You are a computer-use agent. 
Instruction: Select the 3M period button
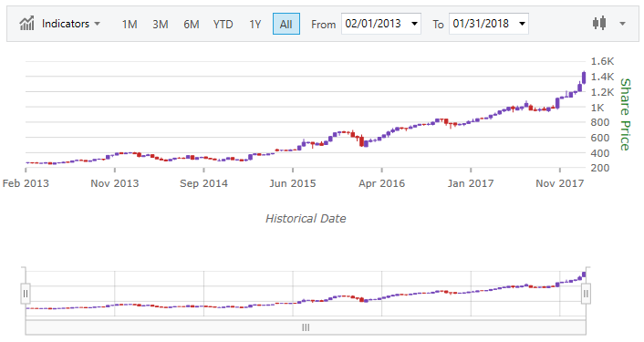[x=161, y=25]
